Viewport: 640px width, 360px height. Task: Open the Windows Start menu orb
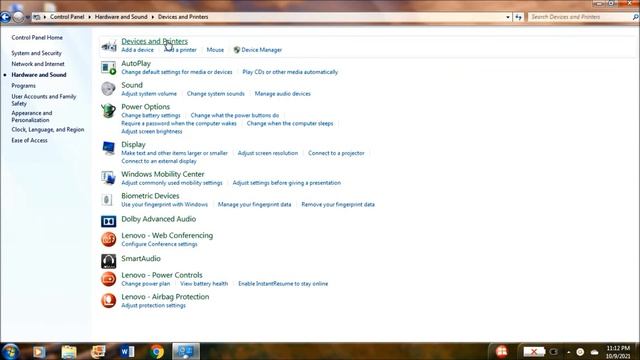[10, 351]
